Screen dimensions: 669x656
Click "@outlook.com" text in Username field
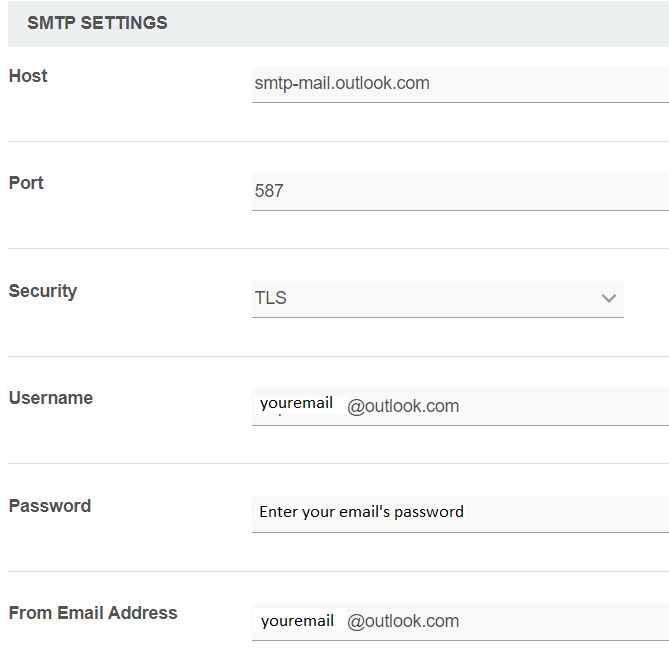tap(403, 406)
